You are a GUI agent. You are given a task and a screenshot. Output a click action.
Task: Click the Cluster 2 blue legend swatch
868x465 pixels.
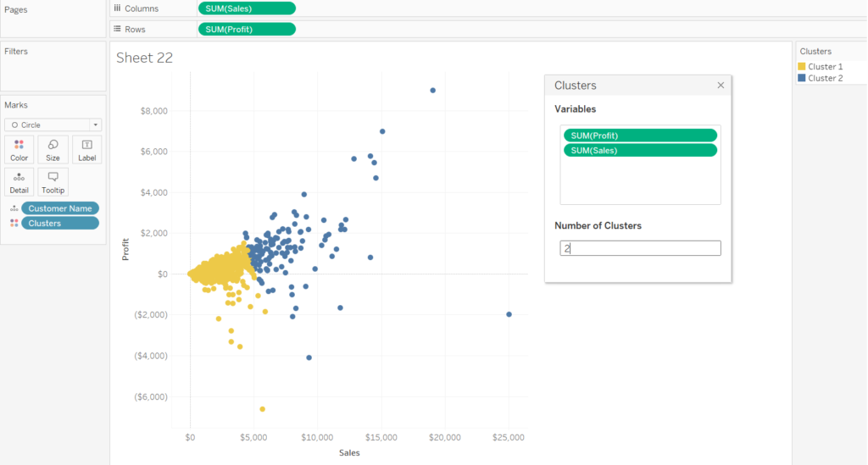[802, 78]
